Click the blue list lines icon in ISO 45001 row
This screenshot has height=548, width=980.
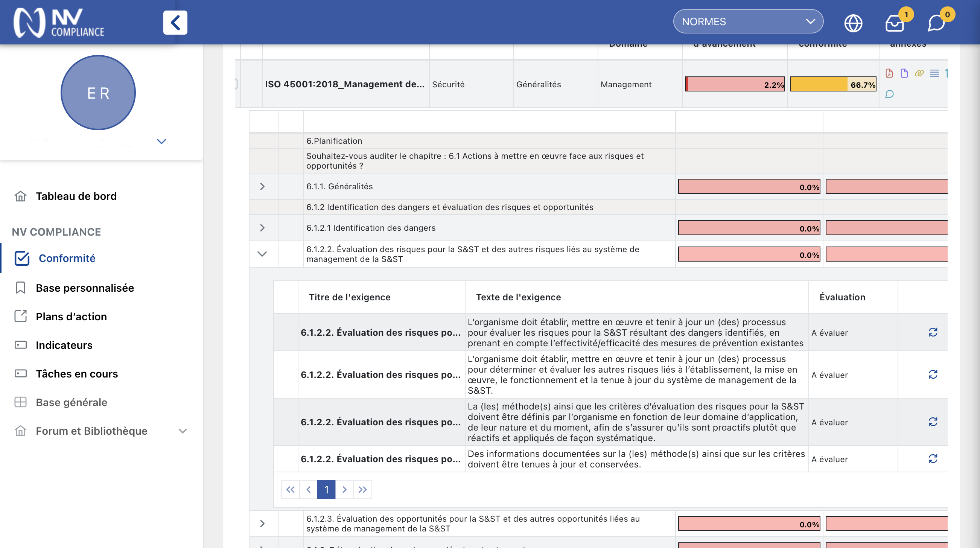[934, 73]
